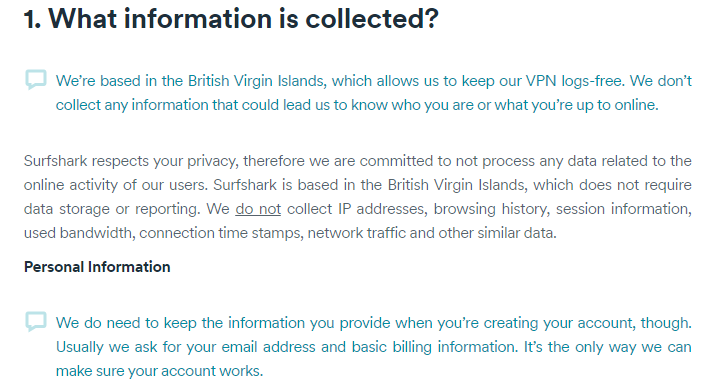This screenshot has width=711, height=386.
Task: Click "data storage or reporting" phrase
Action: coord(112,209)
